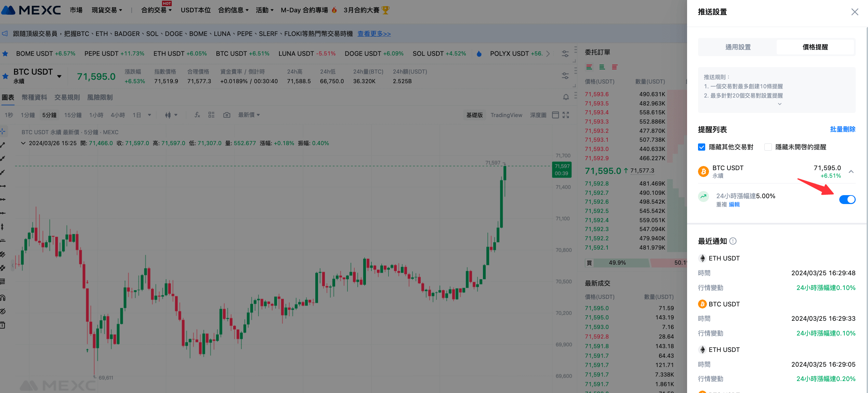The height and width of the screenshot is (393, 868).
Task: Open the BTC USDT pair selector dropdown
Action: pyautogui.click(x=59, y=76)
